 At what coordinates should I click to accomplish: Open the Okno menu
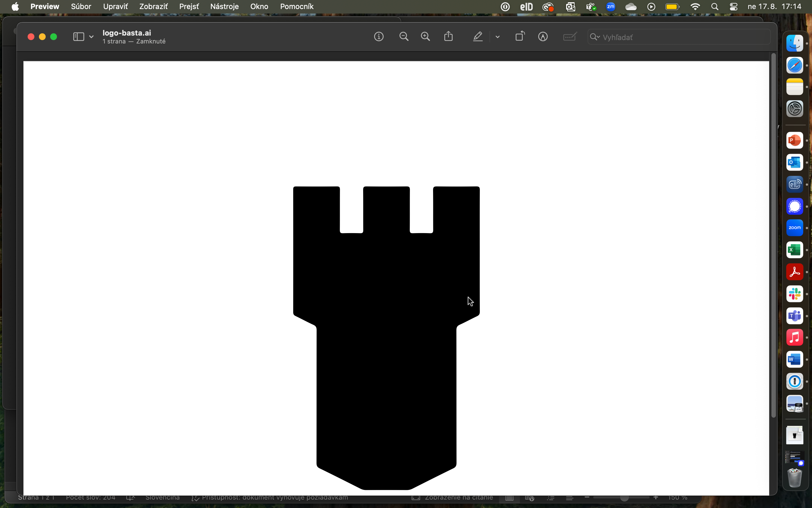click(259, 6)
